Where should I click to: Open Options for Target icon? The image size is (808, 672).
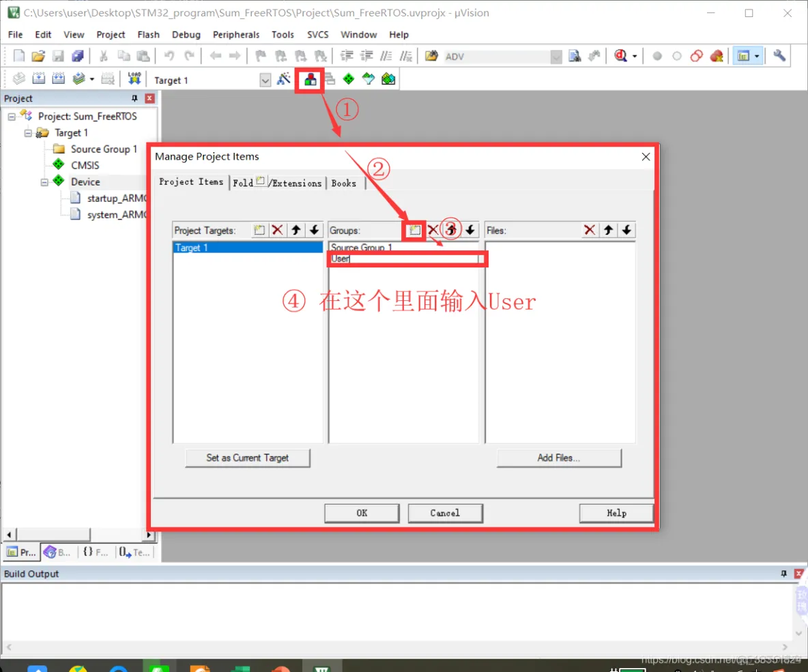coord(283,79)
